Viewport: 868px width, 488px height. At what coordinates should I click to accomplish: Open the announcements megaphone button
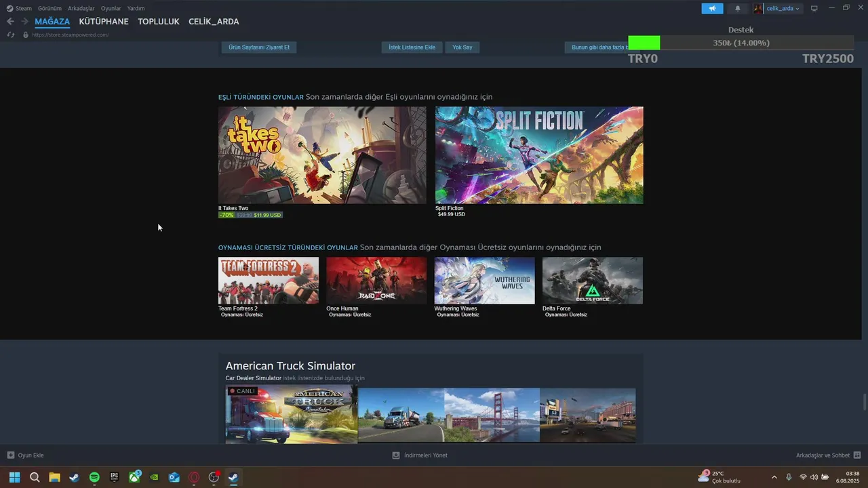point(712,8)
